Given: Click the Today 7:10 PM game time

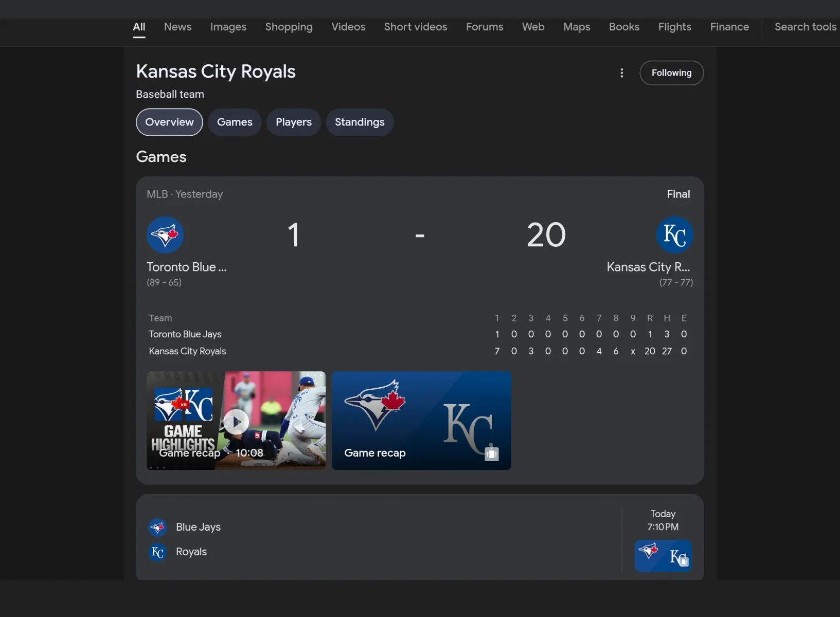Looking at the screenshot, I should pyautogui.click(x=663, y=521).
